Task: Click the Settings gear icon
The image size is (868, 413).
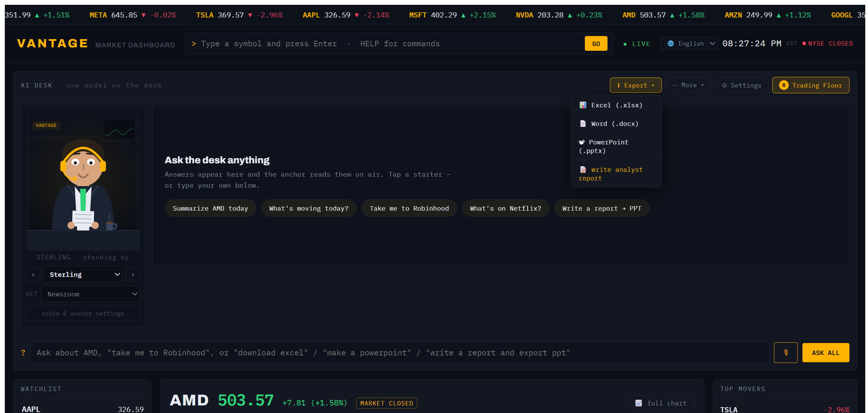Action: pyautogui.click(x=724, y=85)
